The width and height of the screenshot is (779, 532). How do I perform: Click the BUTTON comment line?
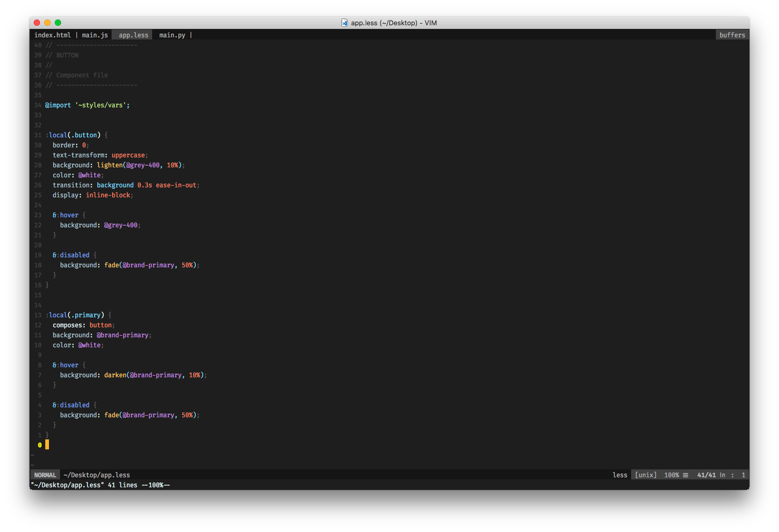62,55
